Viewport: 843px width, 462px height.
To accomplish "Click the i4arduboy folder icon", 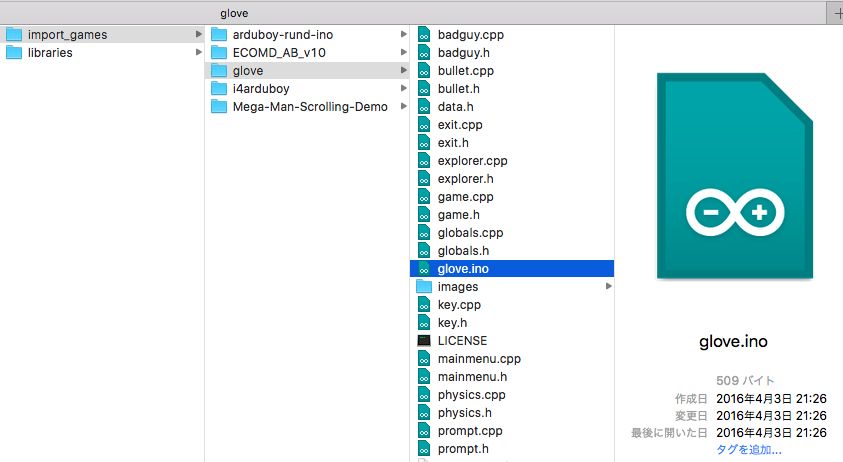I will pos(219,89).
